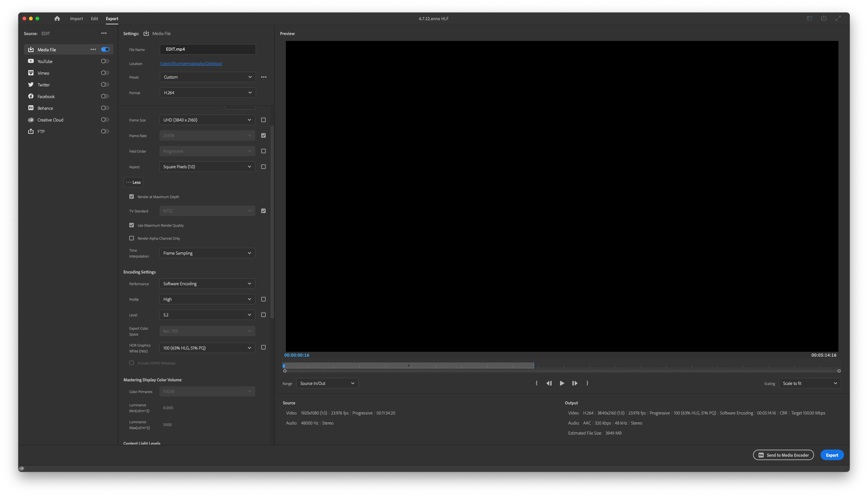Click the YouTube destination icon

pos(31,61)
